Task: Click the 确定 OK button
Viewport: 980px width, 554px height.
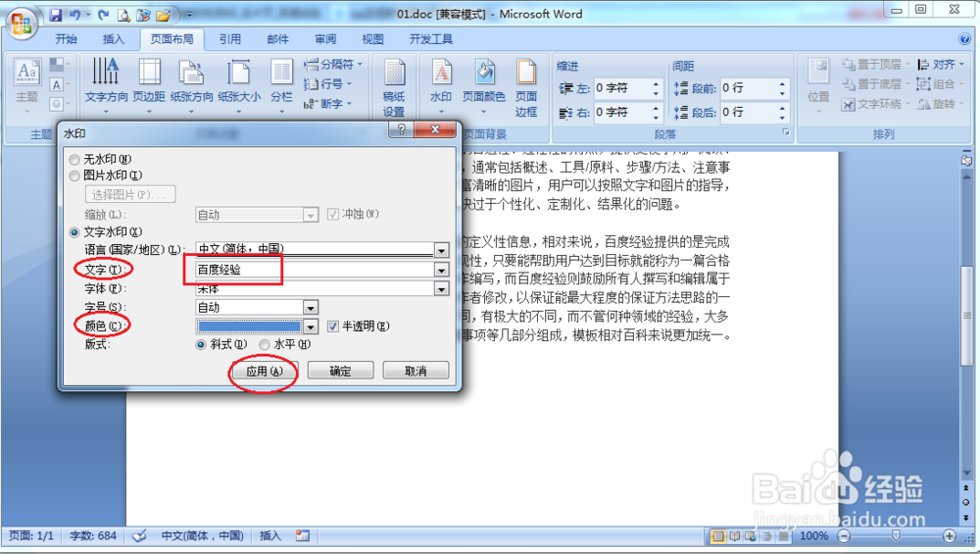Action: 341,371
